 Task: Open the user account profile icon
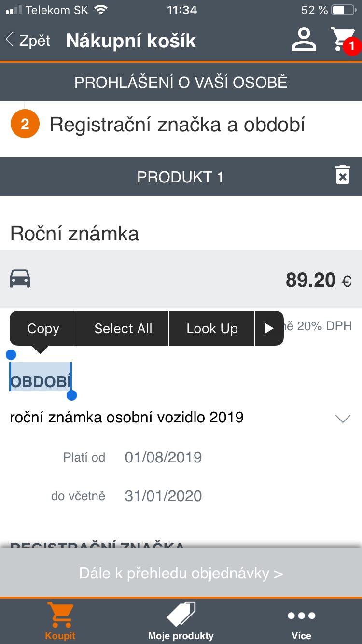click(304, 40)
